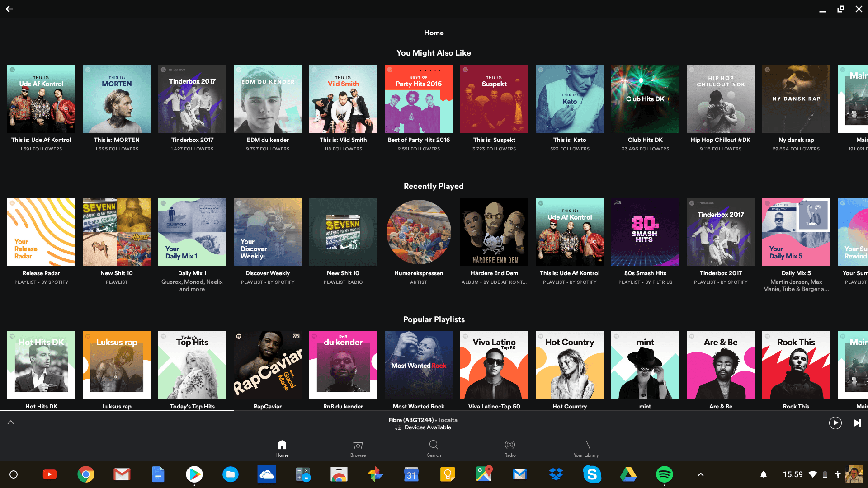868x488 pixels.
Task: Go back with the top-left arrow
Action: pyautogui.click(x=9, y=9)
